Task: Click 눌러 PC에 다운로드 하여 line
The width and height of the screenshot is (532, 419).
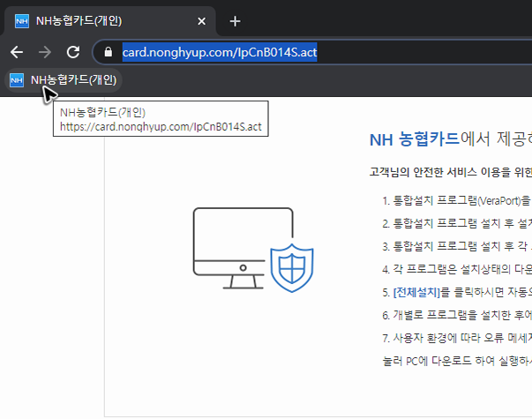Action: [457, 361]
